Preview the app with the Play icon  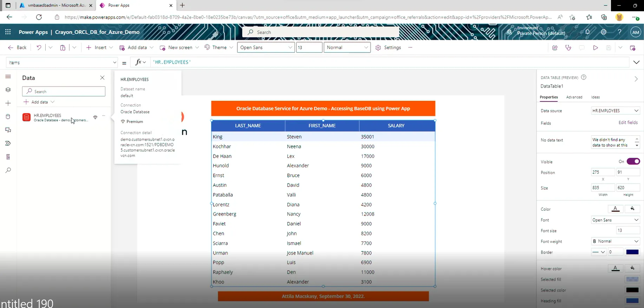coord(595,47)
